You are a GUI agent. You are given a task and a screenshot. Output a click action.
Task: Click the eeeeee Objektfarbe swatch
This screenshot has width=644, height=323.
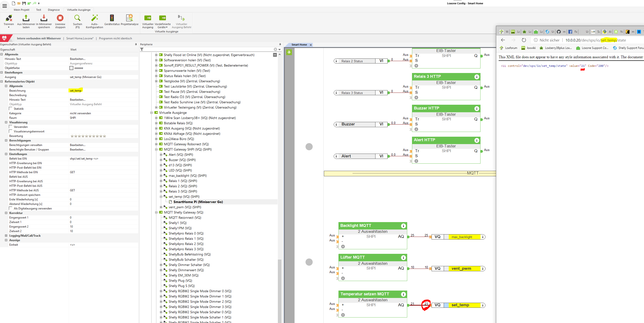72,68
